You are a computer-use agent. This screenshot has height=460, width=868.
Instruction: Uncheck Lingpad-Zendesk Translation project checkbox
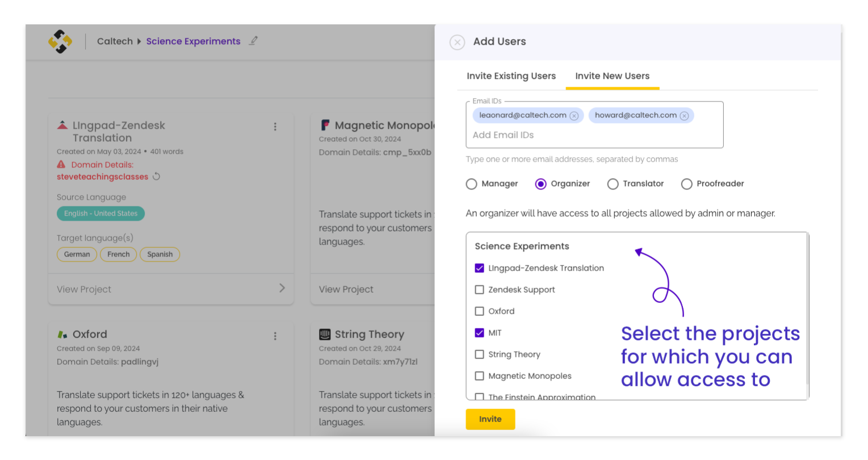(479, 268)
